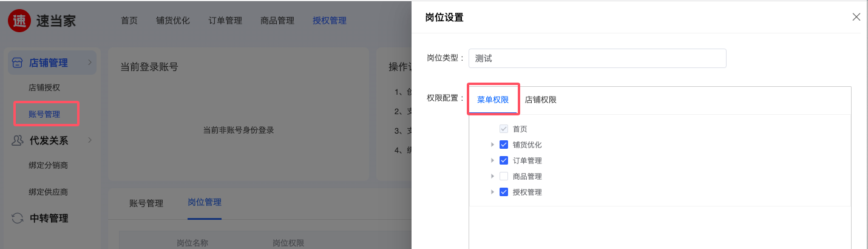This screenshot has height=249, width=868.
Task: Toggle the 授权管理 permission checkbox
Action: (x=503, y=193)
